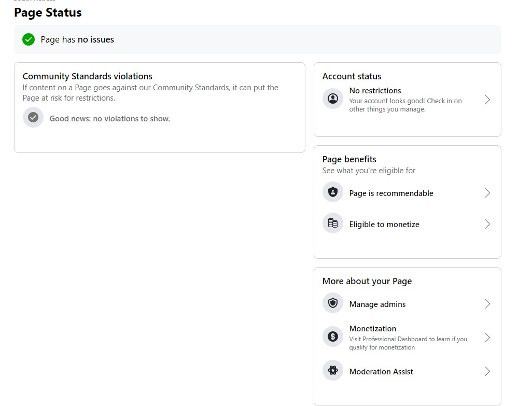This screenshot has height=406, width=532.
Task: Click the Moderation Assist icon
Action: [333, 371]
